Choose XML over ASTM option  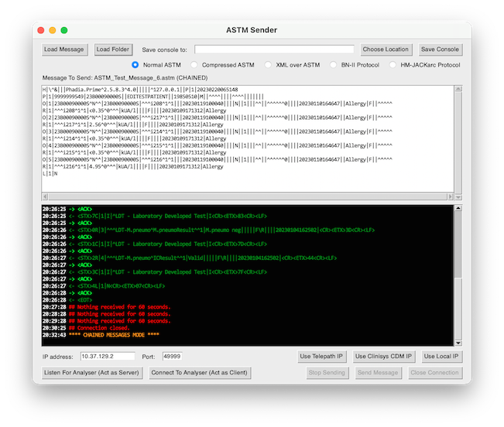coord(268,65)
